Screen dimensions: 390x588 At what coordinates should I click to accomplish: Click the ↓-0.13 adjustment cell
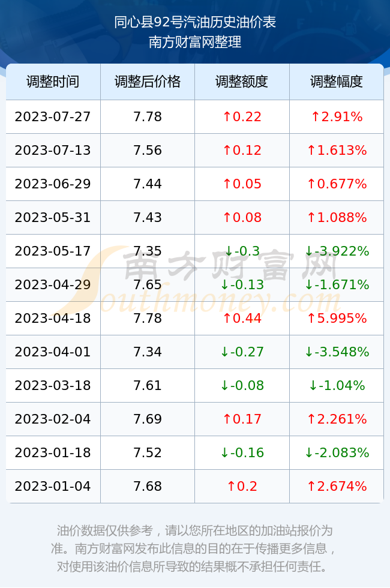click(242, 284)
